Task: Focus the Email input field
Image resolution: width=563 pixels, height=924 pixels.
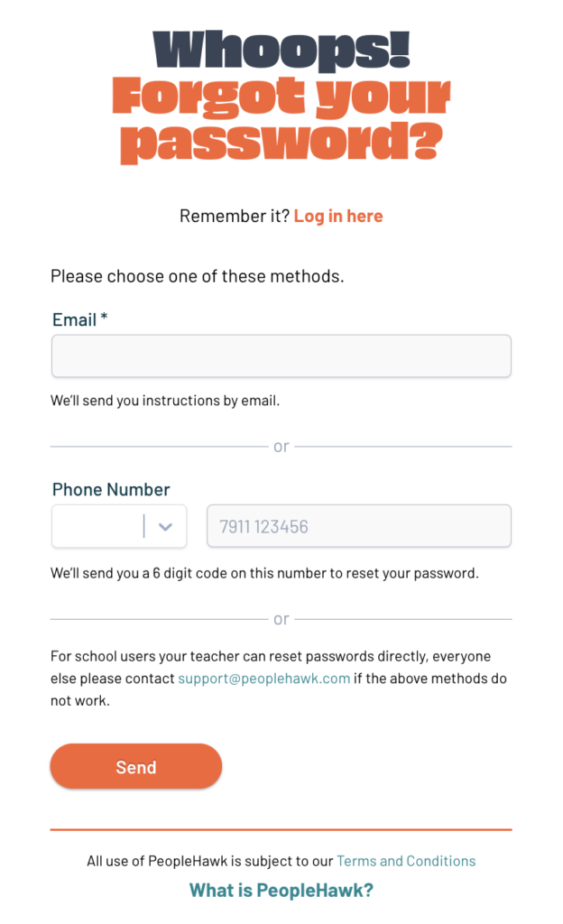Action: [281, 356]
